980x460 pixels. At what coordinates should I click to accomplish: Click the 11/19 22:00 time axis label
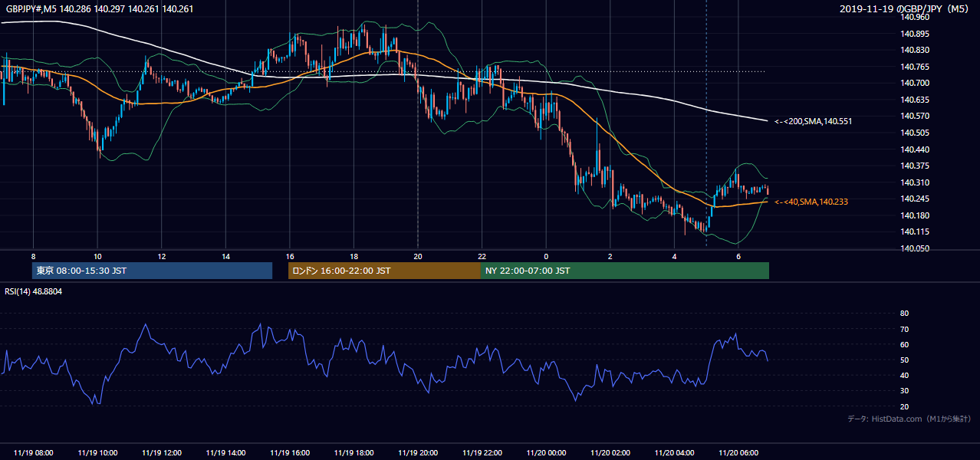[482, 453]
